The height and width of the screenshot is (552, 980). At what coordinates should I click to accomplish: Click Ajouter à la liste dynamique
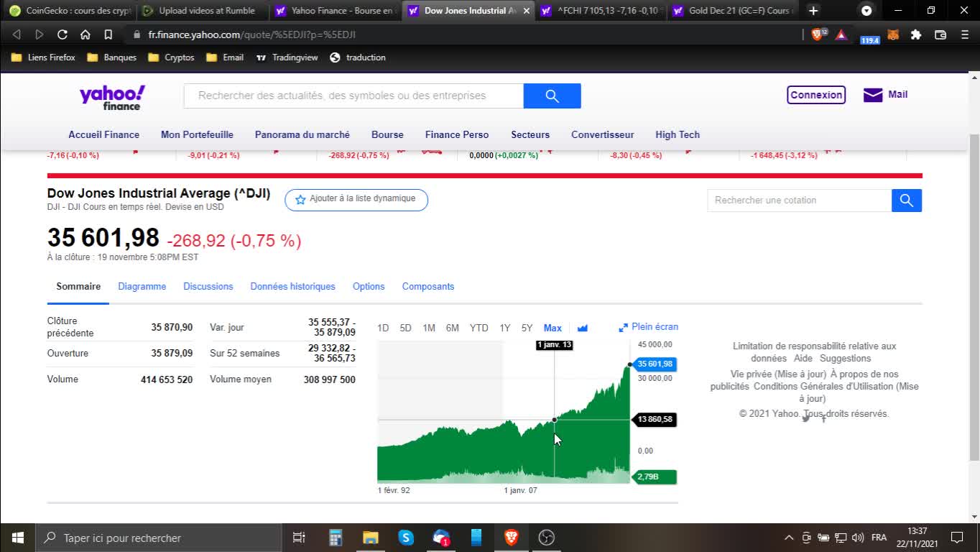tap(356, 200)
